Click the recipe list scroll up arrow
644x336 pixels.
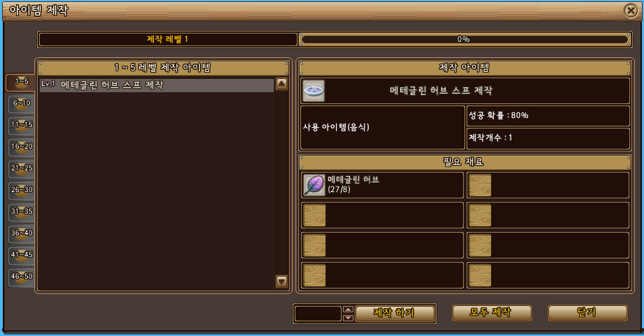point(281,85)
